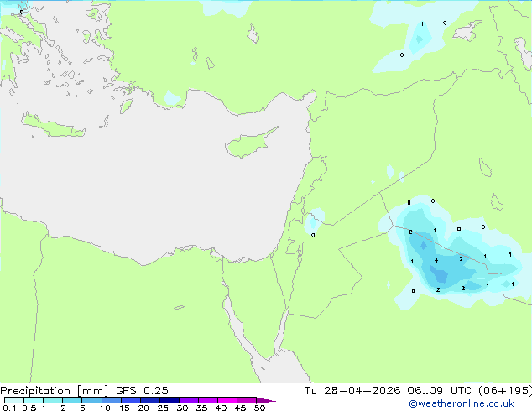
Task: Click the 30–35 mm purple legend swatch
Action: point(188,400)
